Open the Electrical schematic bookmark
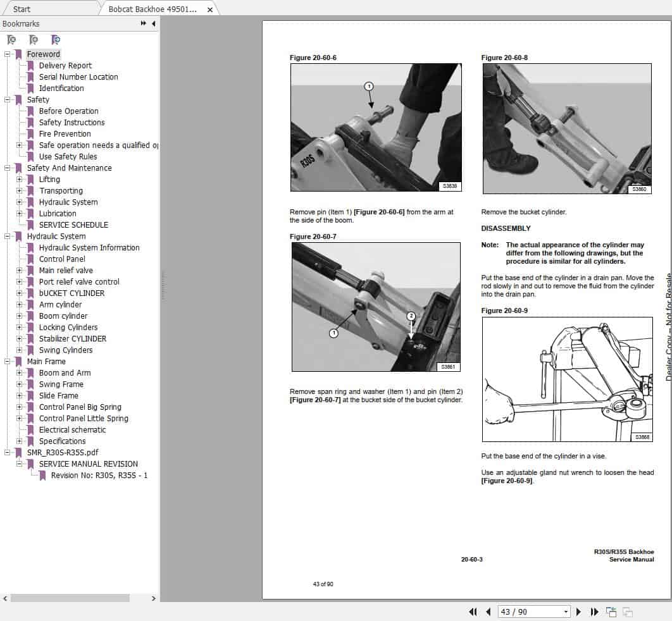Screen dimensions: 672x621 click(72, 429)
